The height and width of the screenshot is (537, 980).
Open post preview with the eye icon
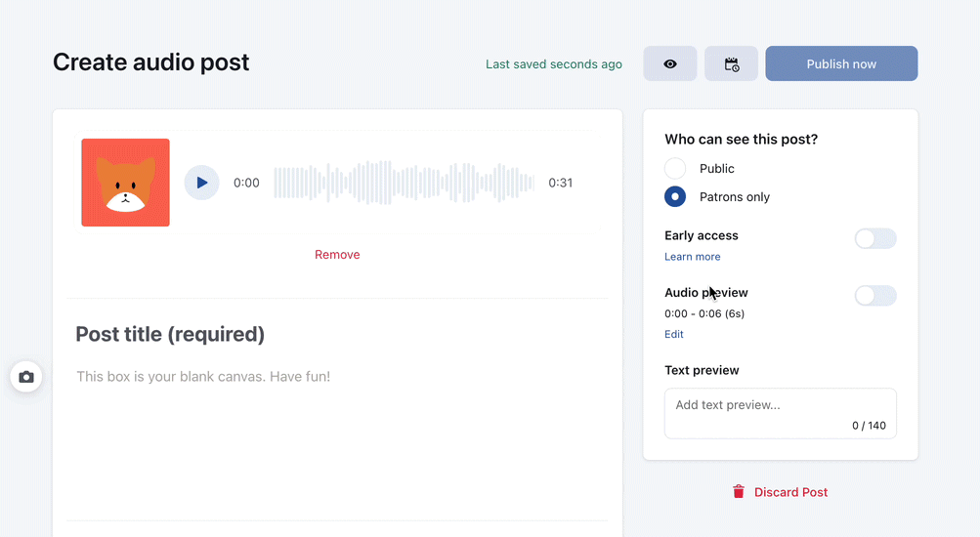(670, 63)
